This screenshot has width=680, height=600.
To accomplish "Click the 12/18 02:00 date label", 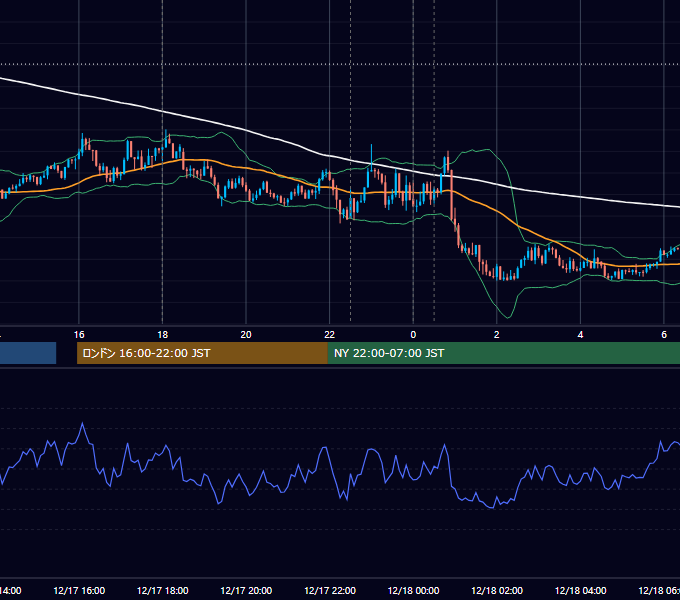I will (x=497, y=590).
